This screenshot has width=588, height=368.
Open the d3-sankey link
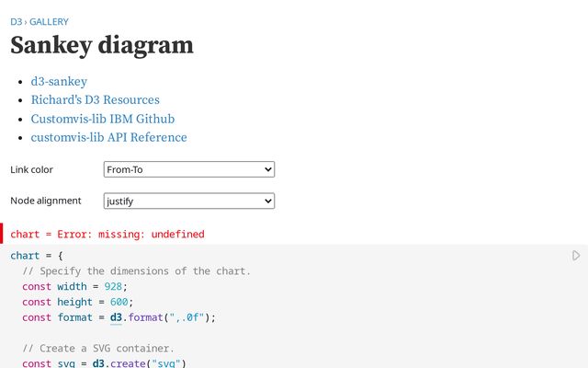(59, 82)
